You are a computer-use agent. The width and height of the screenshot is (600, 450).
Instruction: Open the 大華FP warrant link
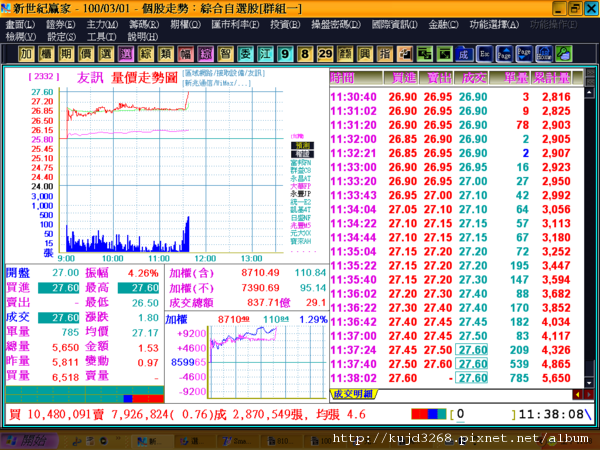(301, 186)
